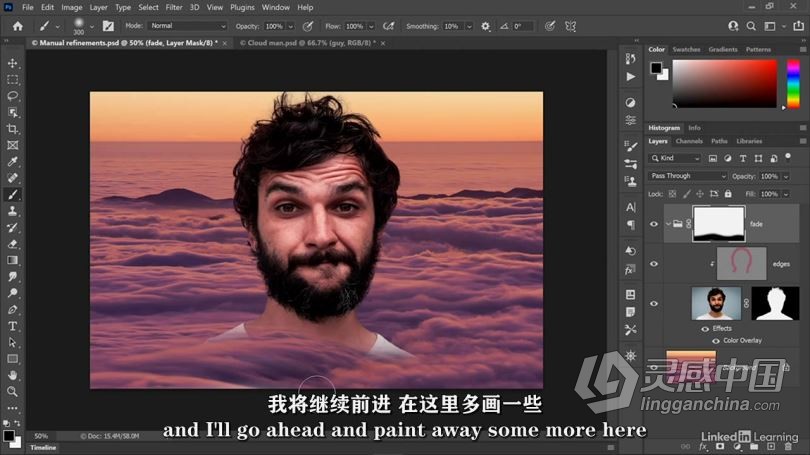The width and height of the screenshot is (810, 455).
Task: Toggle Color Overlay effect visibility
Action: pyautogui.click(x=716, y=341)
